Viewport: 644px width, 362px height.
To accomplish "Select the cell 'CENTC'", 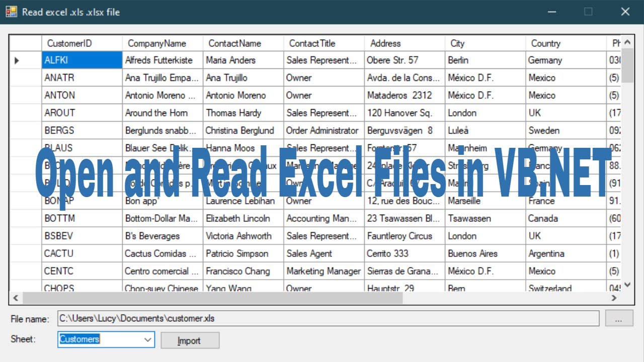I will (82, 271).
